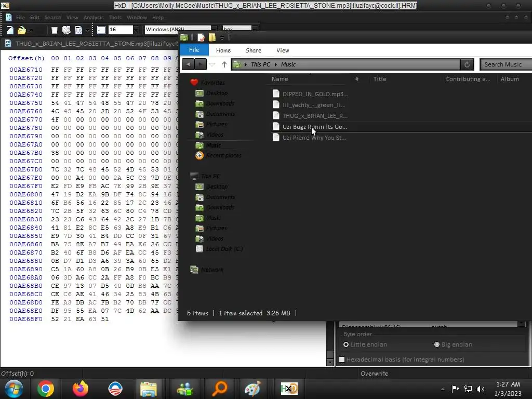Sort by the Album column header

509,79
